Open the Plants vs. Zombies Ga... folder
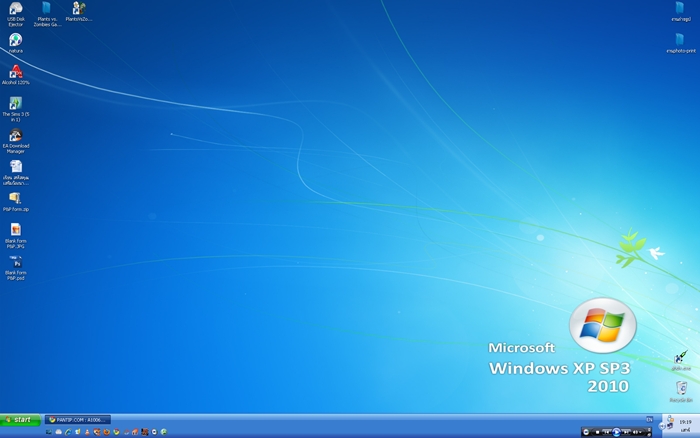Viewport: 700px width, 438px height. coord(47,13)
